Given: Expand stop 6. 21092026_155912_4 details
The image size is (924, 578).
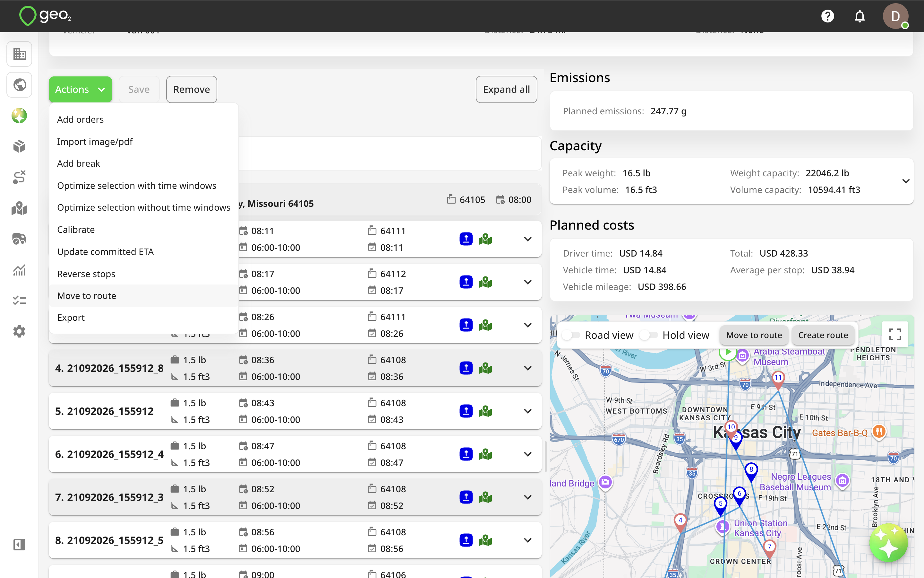Looking at the screenshot, I should tap(528, 454).
